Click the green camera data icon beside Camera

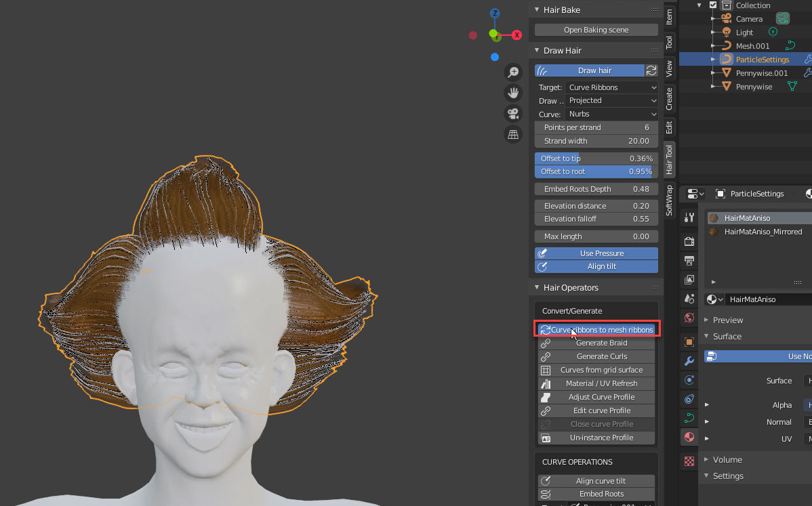coord(782,18)
